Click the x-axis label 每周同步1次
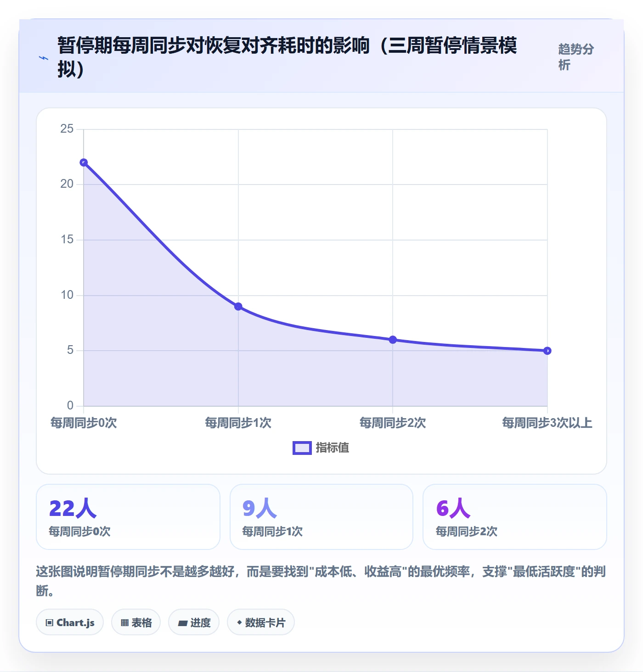Screen dimensions: 643x672 (238, 423)
